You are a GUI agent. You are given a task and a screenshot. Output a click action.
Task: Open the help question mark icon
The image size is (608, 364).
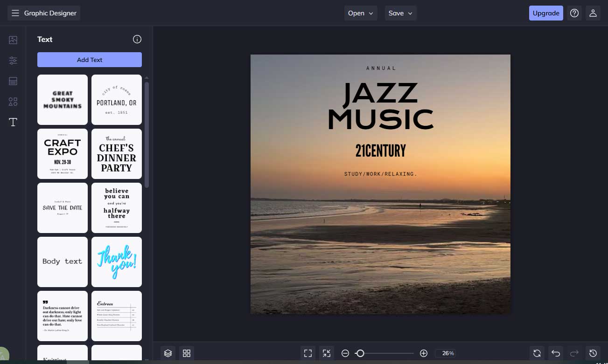pyautogui.click(x=574, y=13)
